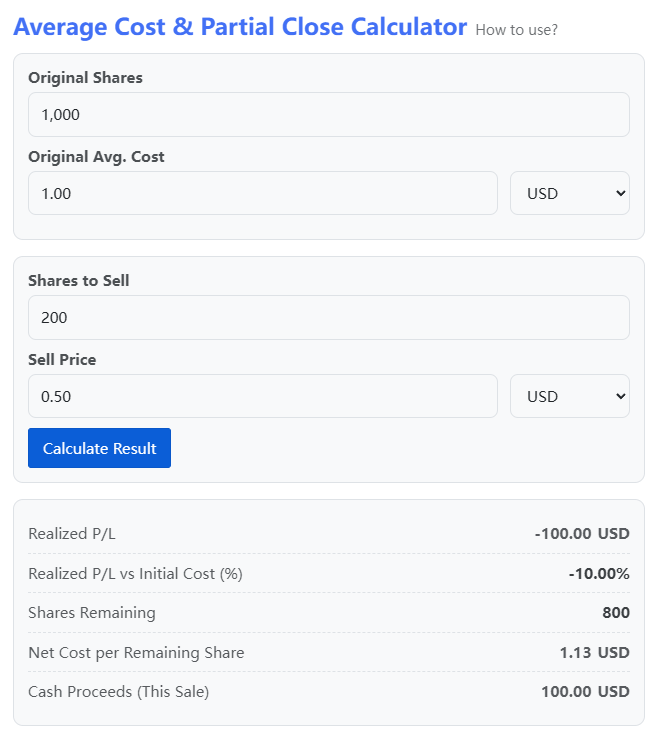Screen dimensions: 660x739
Task: Expand the Sell Price currency dropdown
Action: pos(569,396)
